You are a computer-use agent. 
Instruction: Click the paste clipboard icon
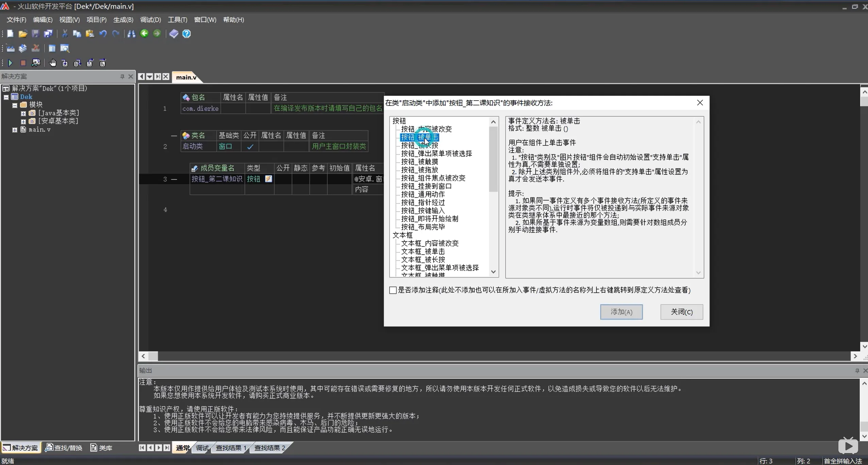tap(90, 34)
